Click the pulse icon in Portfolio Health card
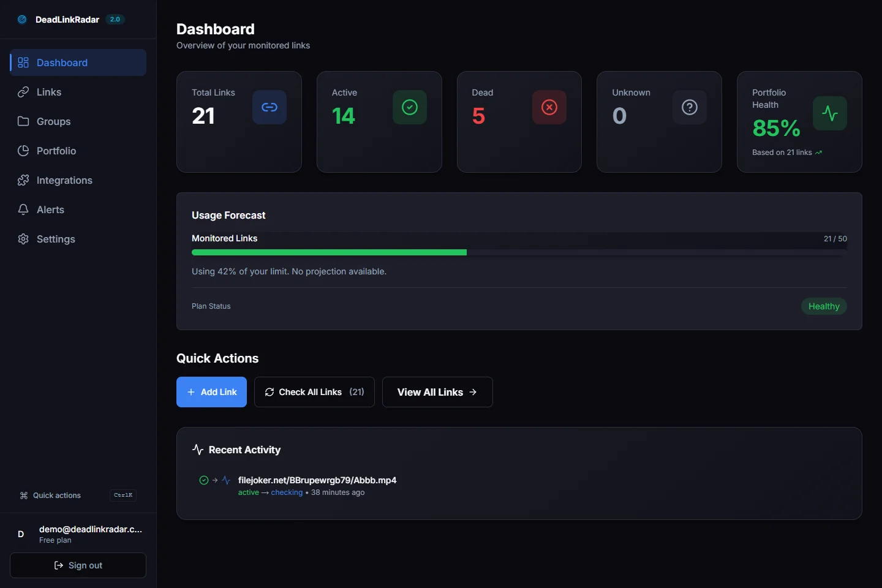Viewport: 882px width, 588px height. pyautogui.click(x=830, y=113)
